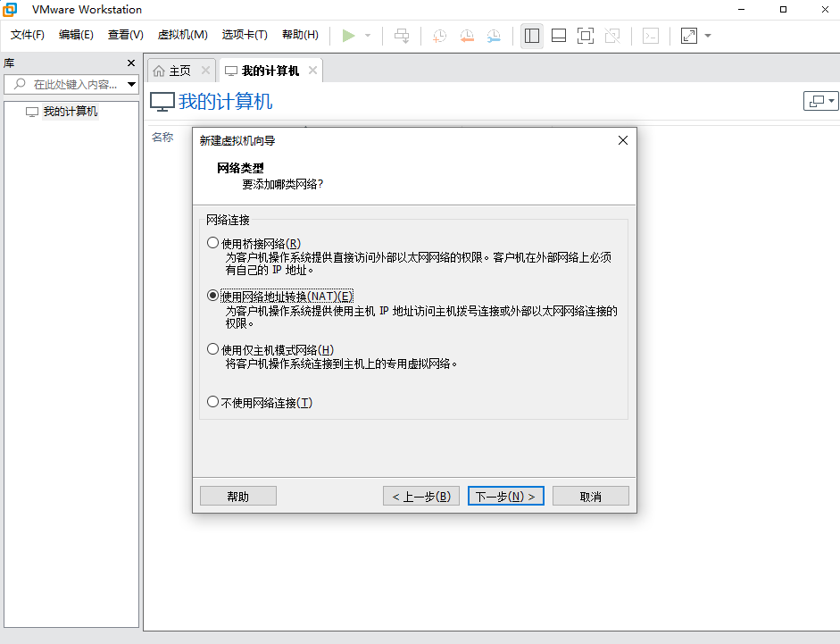
Task: Select 使用仅主机模式网络(H) radio button
Action: pos(212,349)
